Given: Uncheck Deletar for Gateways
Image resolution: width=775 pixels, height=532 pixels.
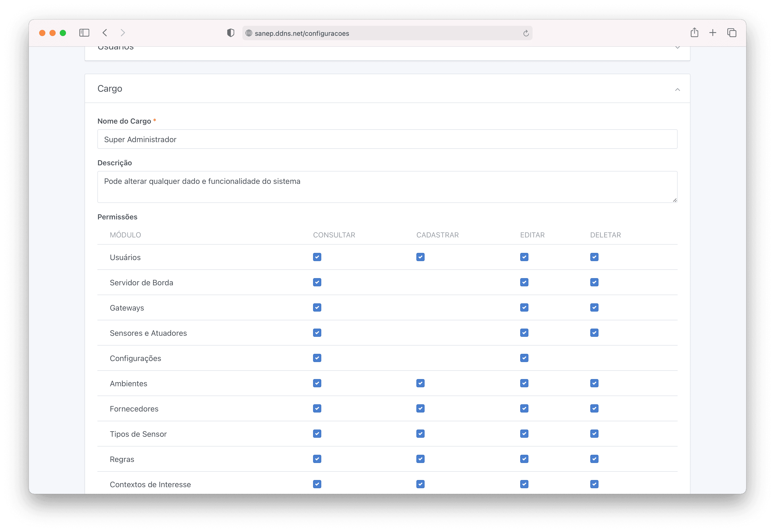Looking at the screenshot, I should tap(594, 308).
